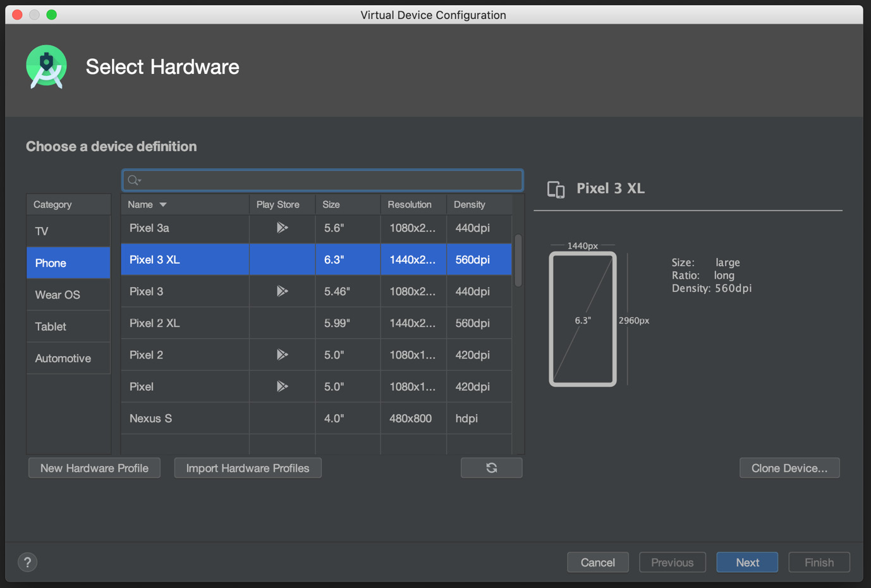Viewport: 871px width, 588px height.
Task: Select the Phone category
Action: (68, 262)
